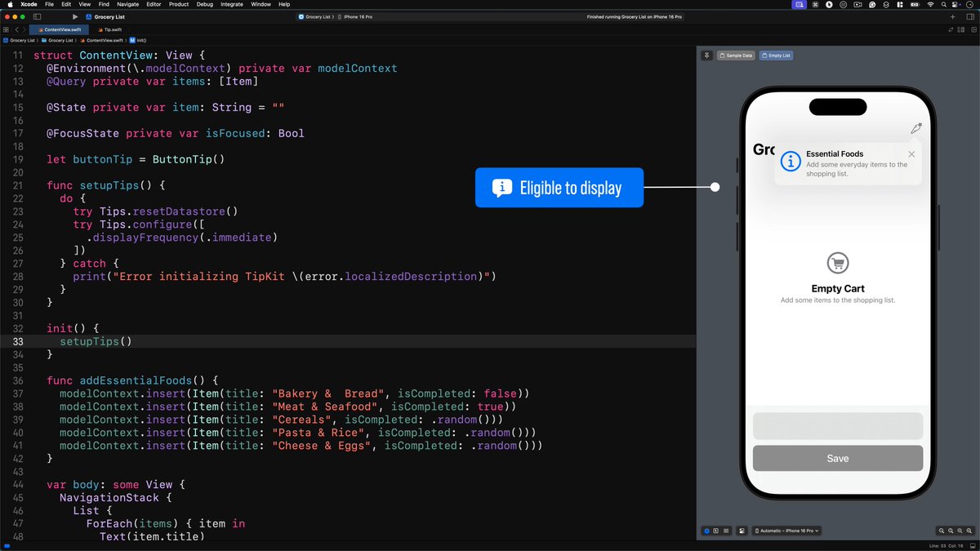Click the Line 33 Col 16 indicator
This screenshot has width=980, height=551.
[947, 545]
